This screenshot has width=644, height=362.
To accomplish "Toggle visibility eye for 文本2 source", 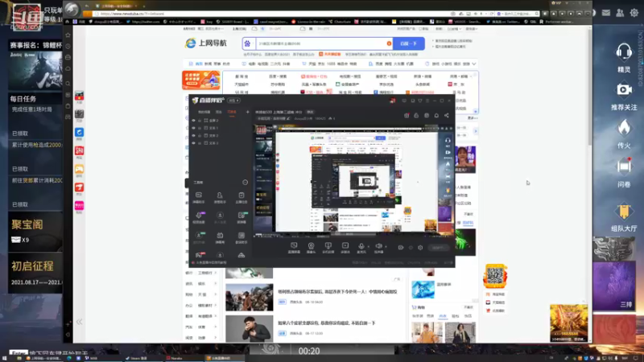I will [x=193, y=135].
